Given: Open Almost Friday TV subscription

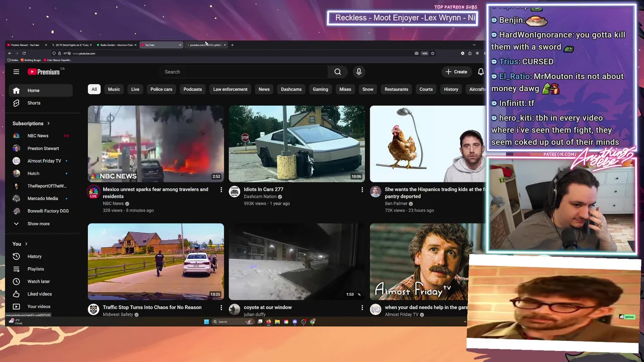Looking at the screenshot, I should (x=41, y=161).
